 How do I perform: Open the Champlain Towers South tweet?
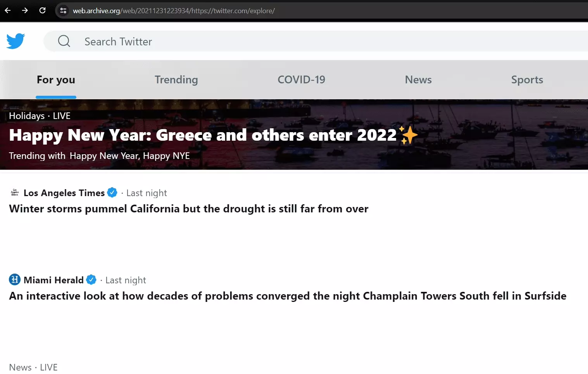click(x=287, y=296)
